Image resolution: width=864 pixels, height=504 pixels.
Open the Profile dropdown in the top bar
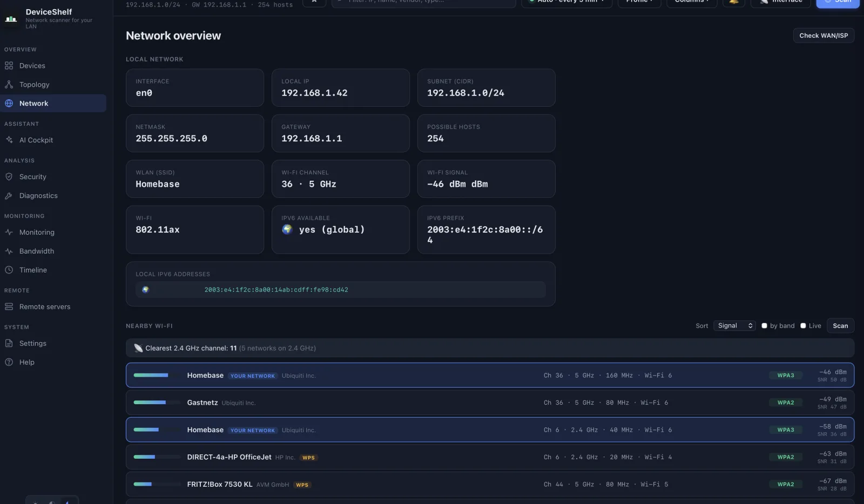pos(639,2)
